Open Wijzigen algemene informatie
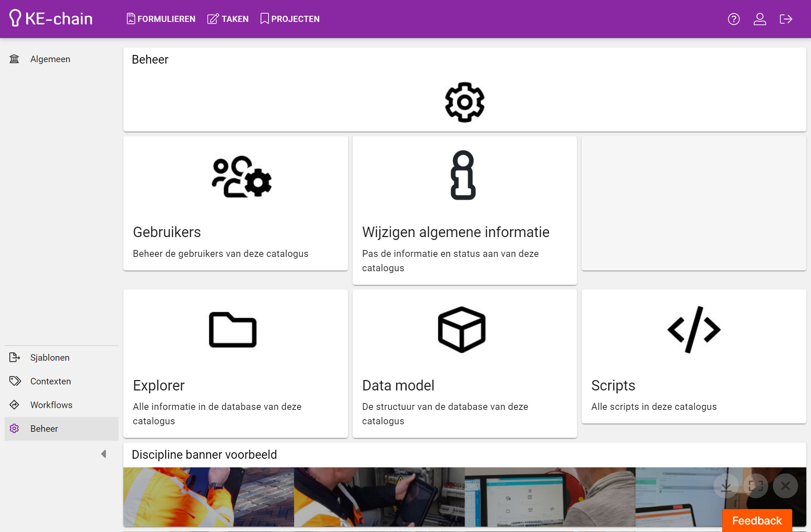This screenshot has width=811, height=532. coord(456,232)
